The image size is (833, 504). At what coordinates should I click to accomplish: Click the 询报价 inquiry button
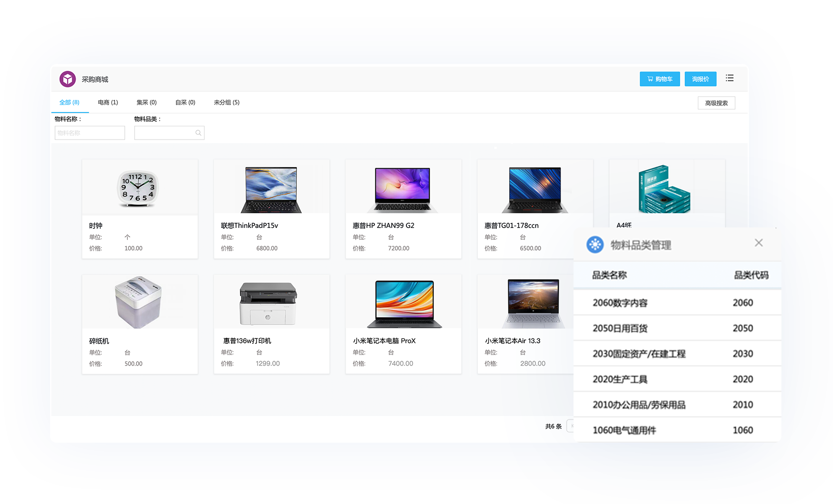(x=700, y=79)
